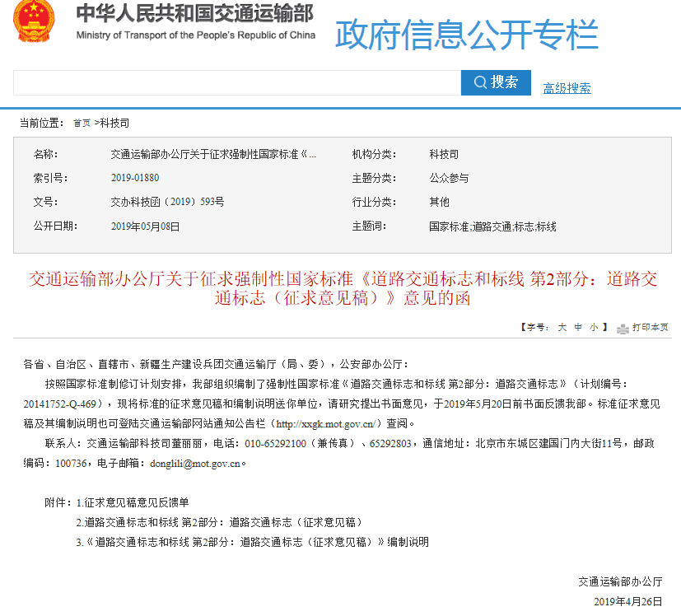Click the 政府信息公开专栏 header title
681x616 pixels.
coord(466,35)
